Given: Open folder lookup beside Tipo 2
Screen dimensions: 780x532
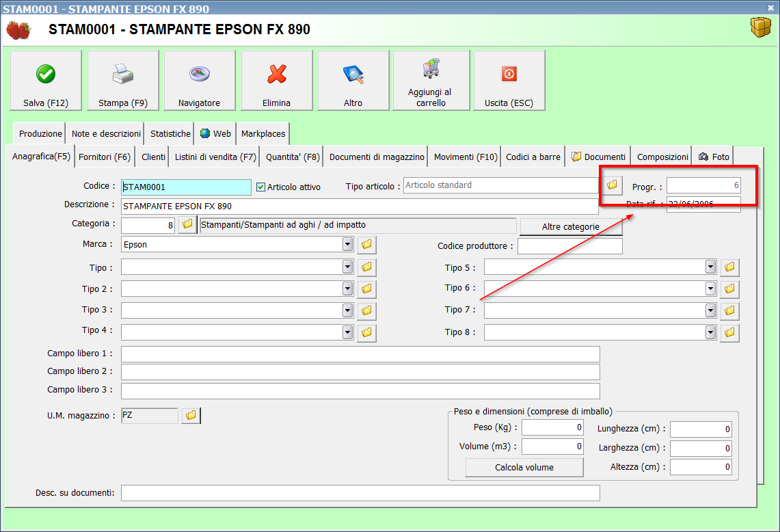Looking at the screenshot, I should tap(366, 289).
